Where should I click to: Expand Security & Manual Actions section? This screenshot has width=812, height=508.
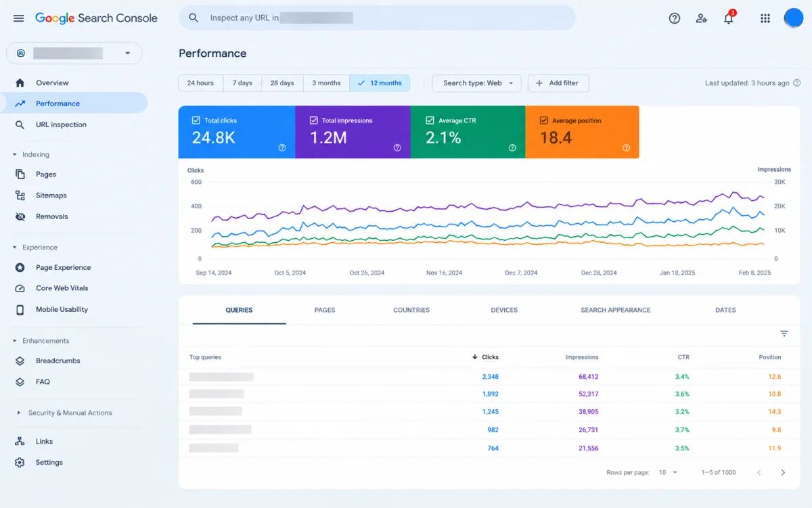[x=18, y=413]
